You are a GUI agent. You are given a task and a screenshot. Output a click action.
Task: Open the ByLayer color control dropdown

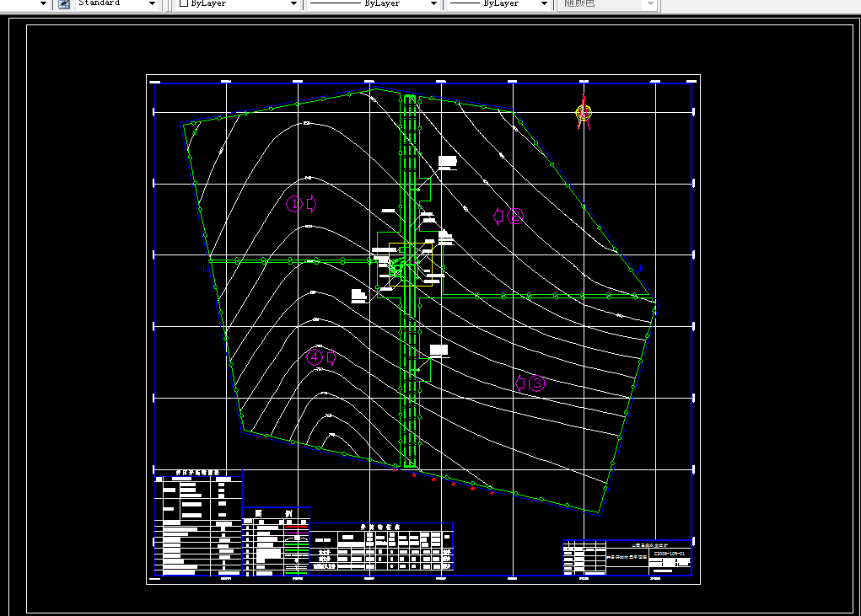pos(293,4)
